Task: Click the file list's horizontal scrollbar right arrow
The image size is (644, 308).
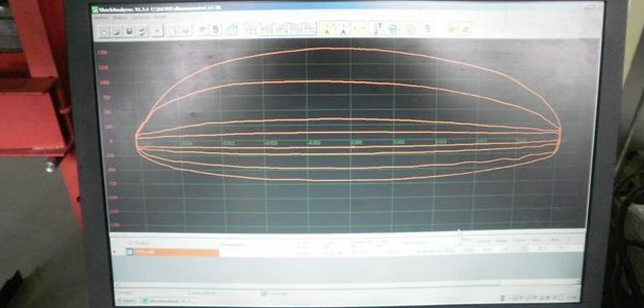Action: pyautogui.click(x=577, y=281)
